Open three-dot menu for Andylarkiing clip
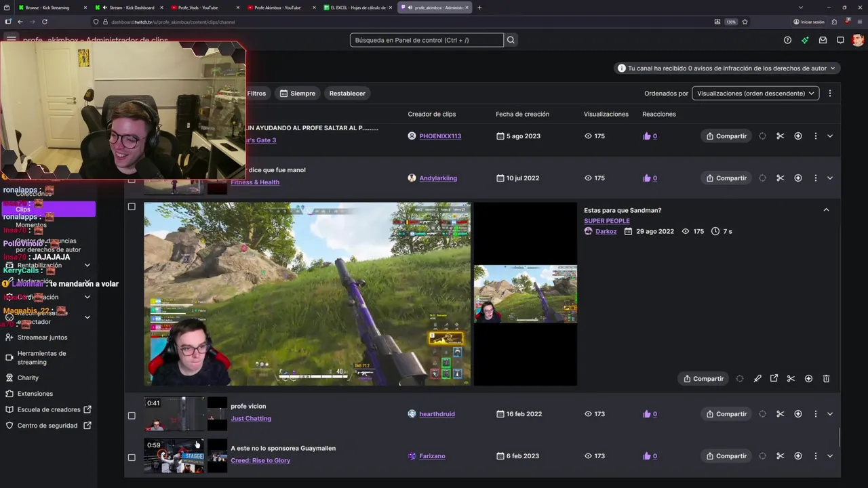 click(x=815, y=178)
